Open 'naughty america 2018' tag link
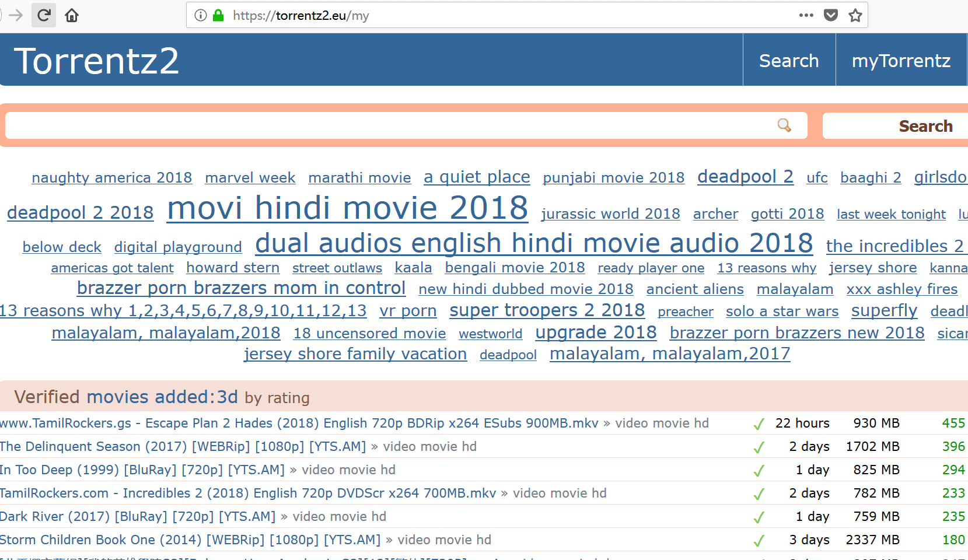Image resolution: width=968 pixels, height=560 pixels. (111, 177)
